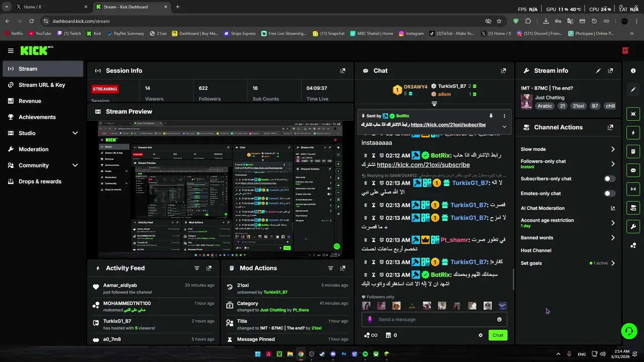The height and width of the screenshot is (362, 644).
Task: Click the Kick logo in the header
Action: 36,50
